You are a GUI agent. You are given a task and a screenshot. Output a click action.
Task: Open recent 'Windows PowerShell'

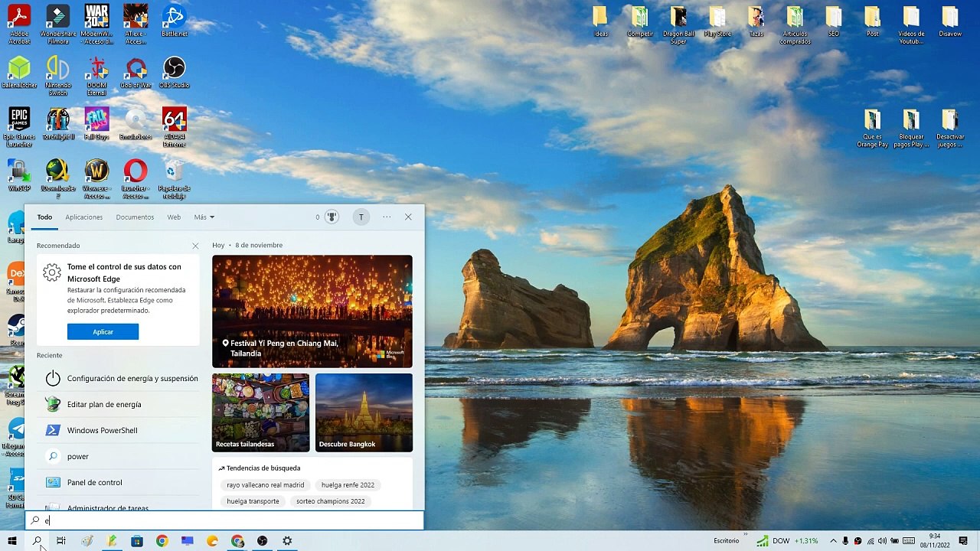tap(119, 431)
